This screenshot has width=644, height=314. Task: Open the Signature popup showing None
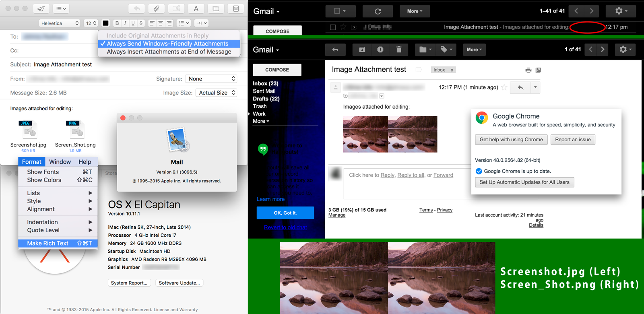[211, 79]
